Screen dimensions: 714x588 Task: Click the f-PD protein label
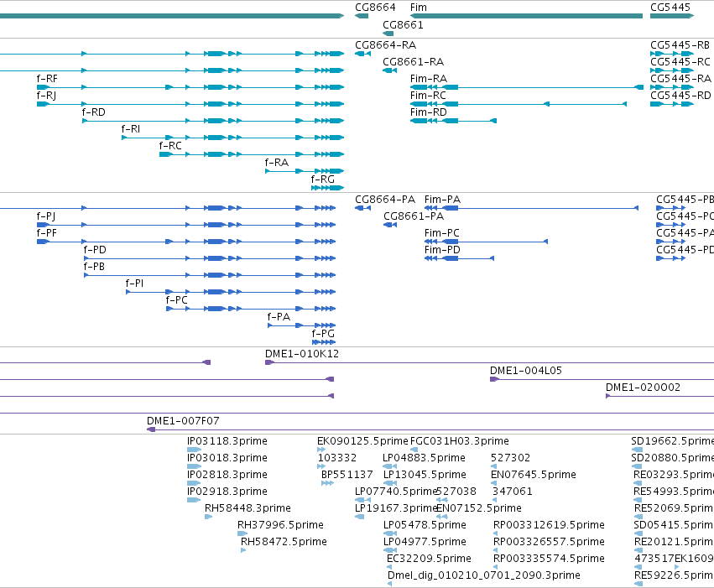tap(95, 250)
